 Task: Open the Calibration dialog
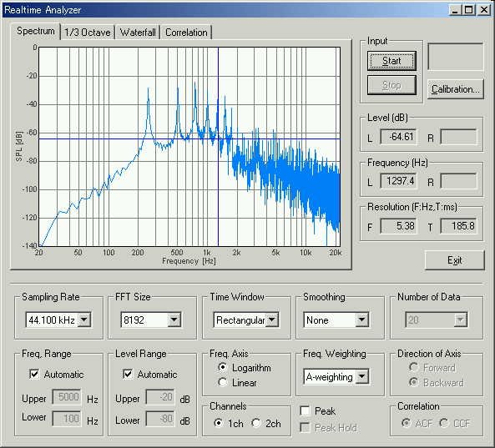[456, 89]
